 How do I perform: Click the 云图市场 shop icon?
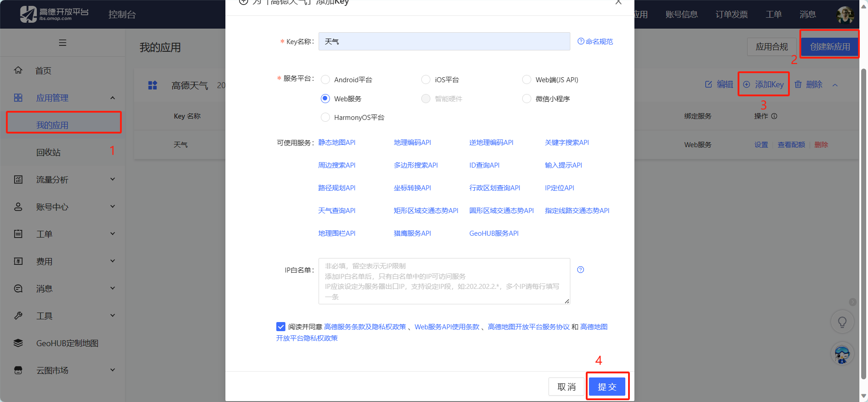pyautogui.click(x=18, y=370)
